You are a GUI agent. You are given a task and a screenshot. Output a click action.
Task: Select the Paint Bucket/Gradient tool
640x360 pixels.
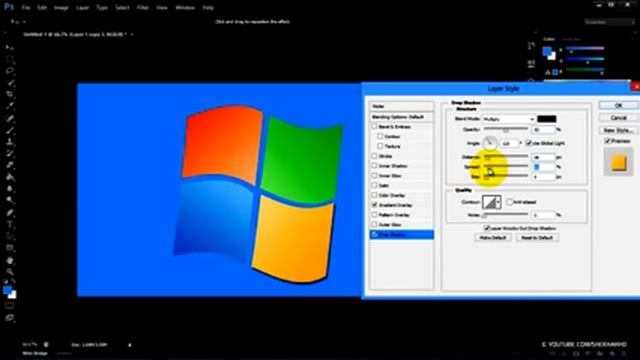click(9, 177)
